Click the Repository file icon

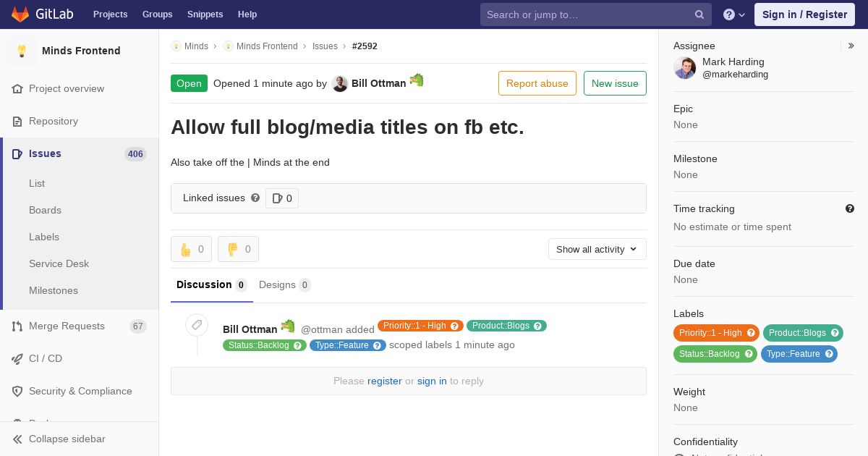pyautogui.click(x=17, y=121)
